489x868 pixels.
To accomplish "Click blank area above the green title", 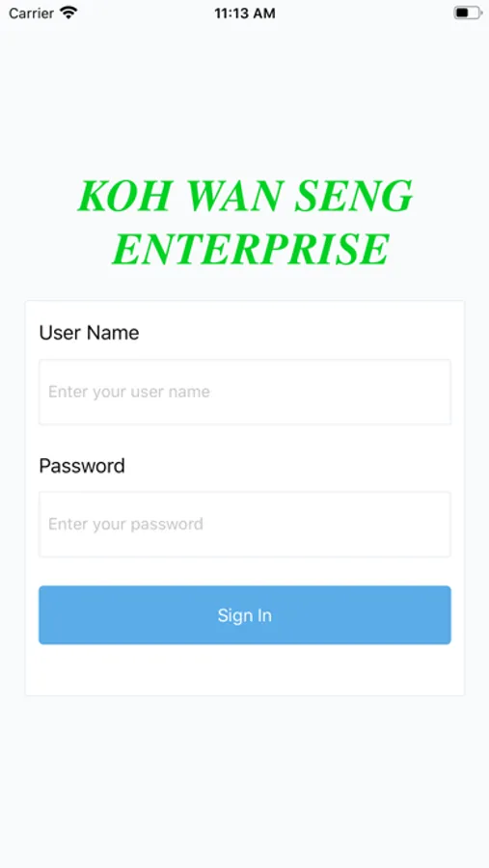I will point(245,99).
